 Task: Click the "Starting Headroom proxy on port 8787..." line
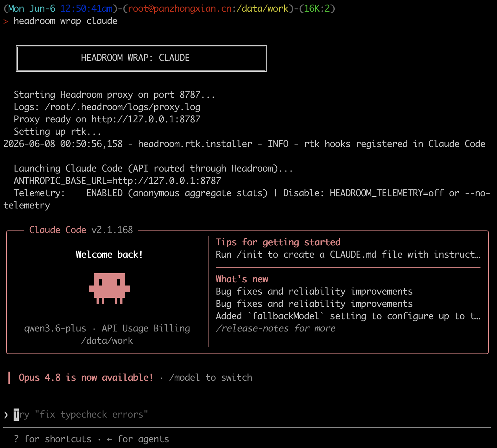114,95
